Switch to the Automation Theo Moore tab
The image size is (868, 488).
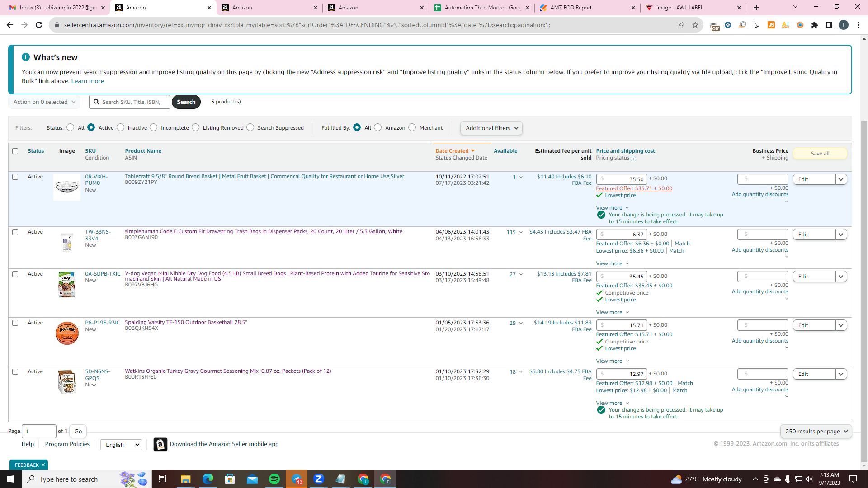point(482,8)
